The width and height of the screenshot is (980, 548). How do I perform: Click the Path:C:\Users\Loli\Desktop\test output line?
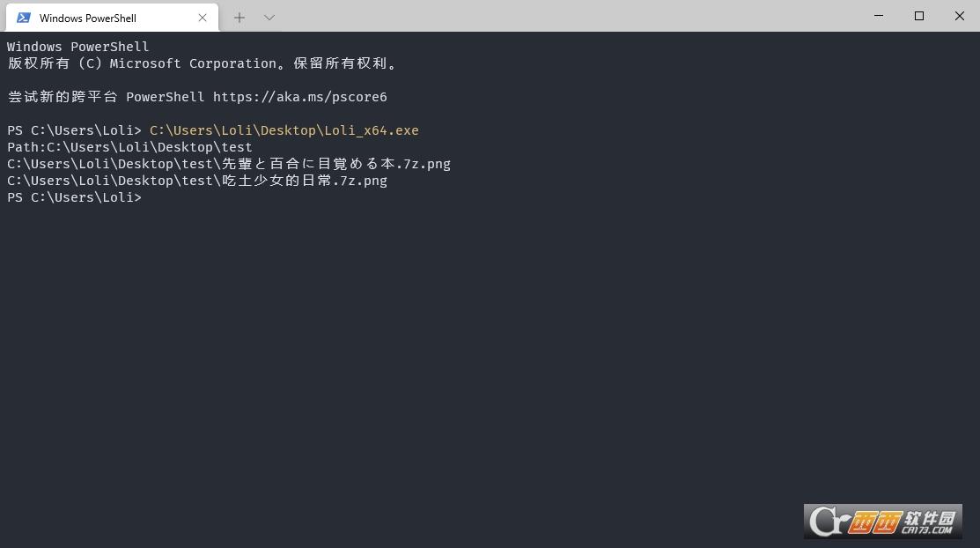click(129, 147)
